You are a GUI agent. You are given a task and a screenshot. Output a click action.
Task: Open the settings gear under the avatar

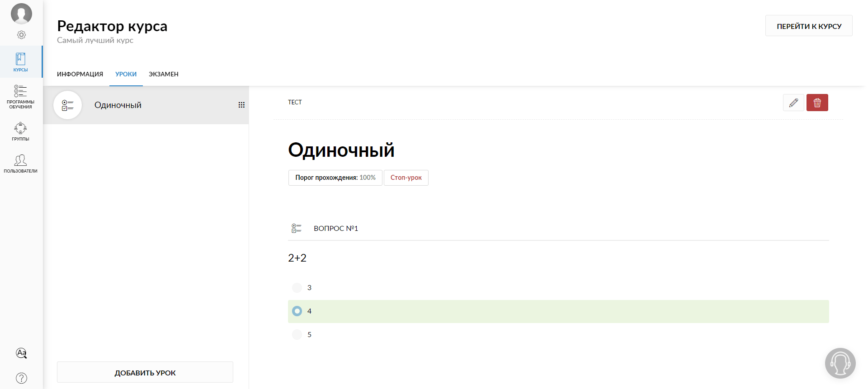[21, 35]
